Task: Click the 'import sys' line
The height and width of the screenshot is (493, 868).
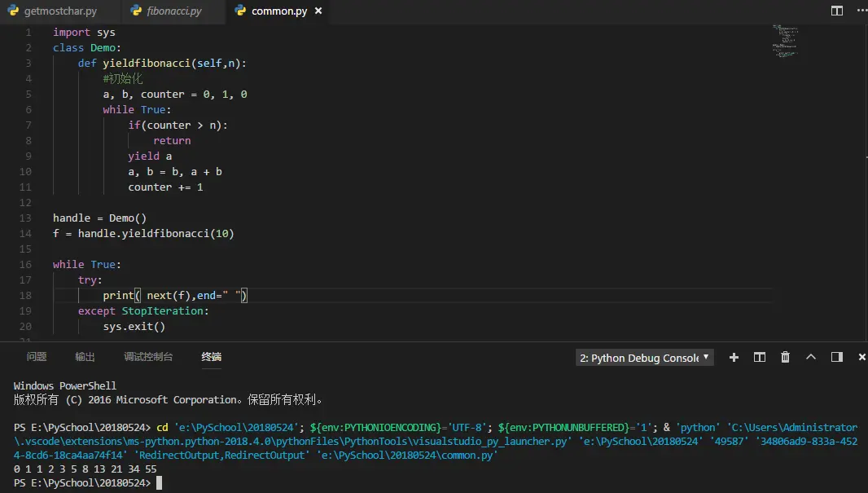Action: pyautogui.click(x=84, y=32)
